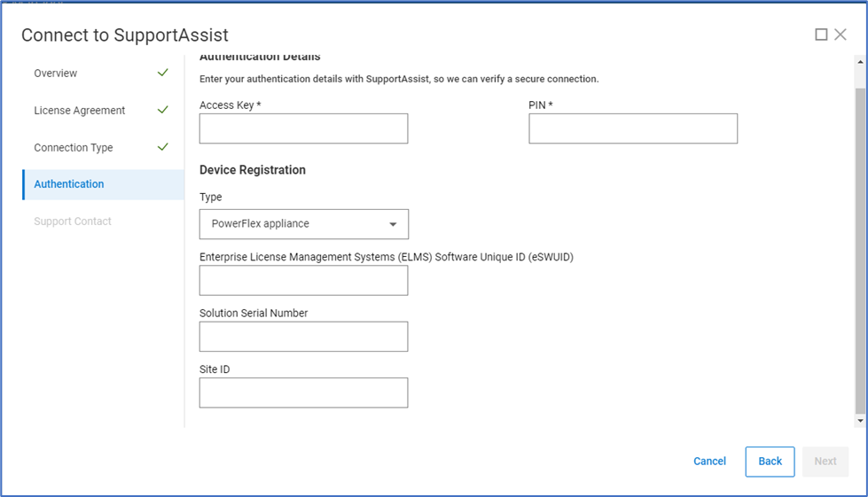This screenshot has height=497, width=868.
Task: Open the Type dropdown PowerFlex appliance
Action: [304, 224]
